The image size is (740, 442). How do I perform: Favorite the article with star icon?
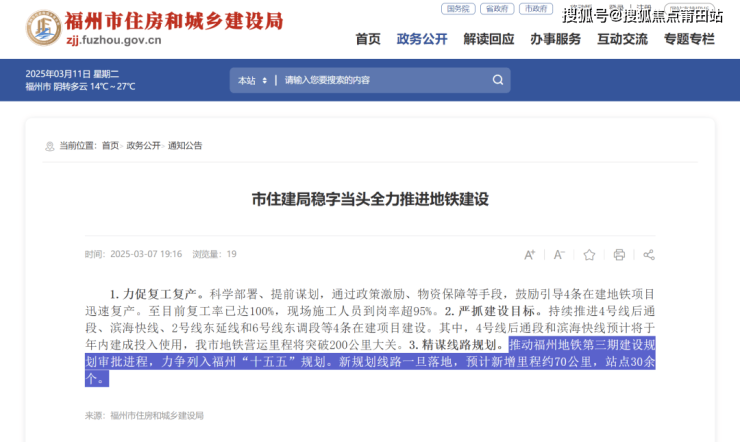point(589,255)
